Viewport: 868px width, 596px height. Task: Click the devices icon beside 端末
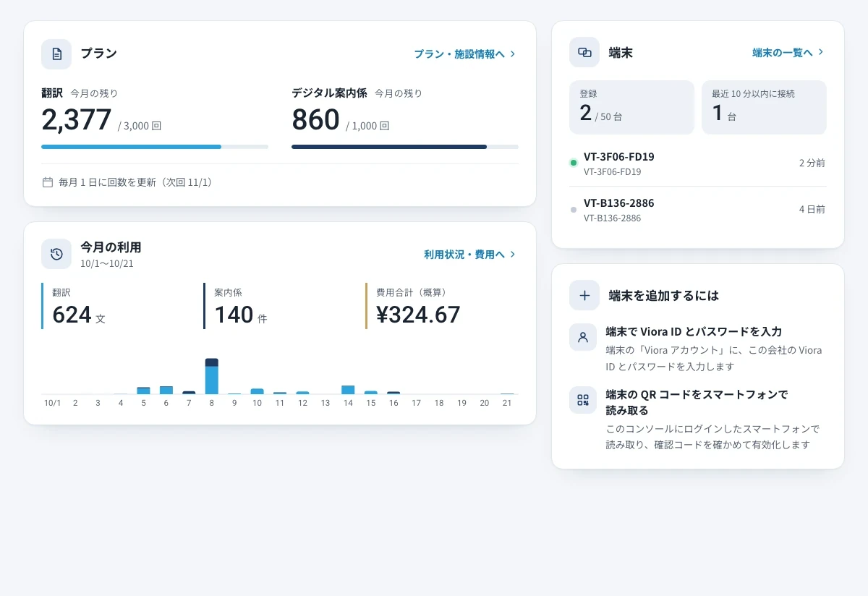pyautogui.click(x=584, y=52)
